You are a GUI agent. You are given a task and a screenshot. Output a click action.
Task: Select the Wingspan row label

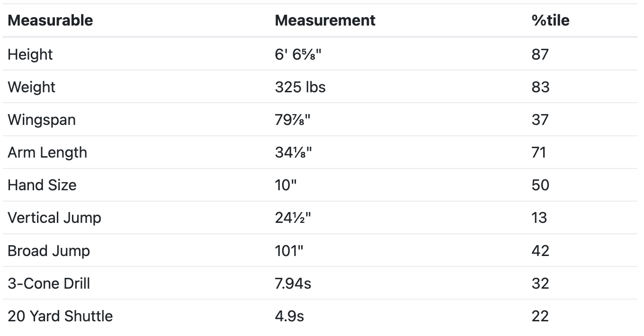click(x=42, y=120)
